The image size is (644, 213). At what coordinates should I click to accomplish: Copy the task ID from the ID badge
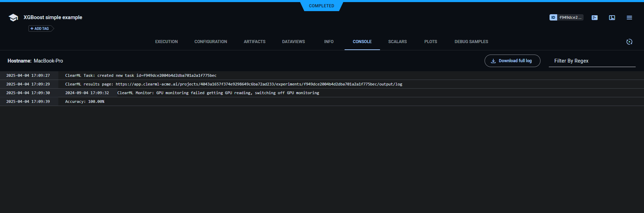pyautogui.click(x=566, y=17)
